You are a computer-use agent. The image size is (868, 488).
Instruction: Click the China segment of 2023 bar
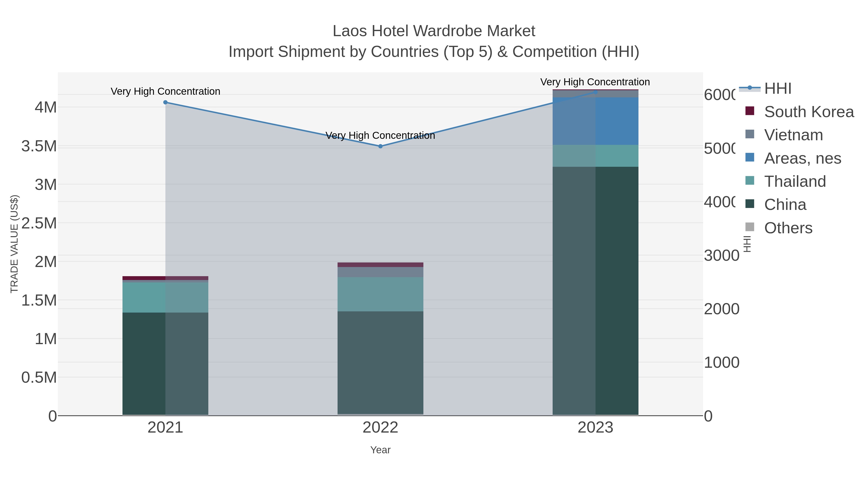click(595, 291)
